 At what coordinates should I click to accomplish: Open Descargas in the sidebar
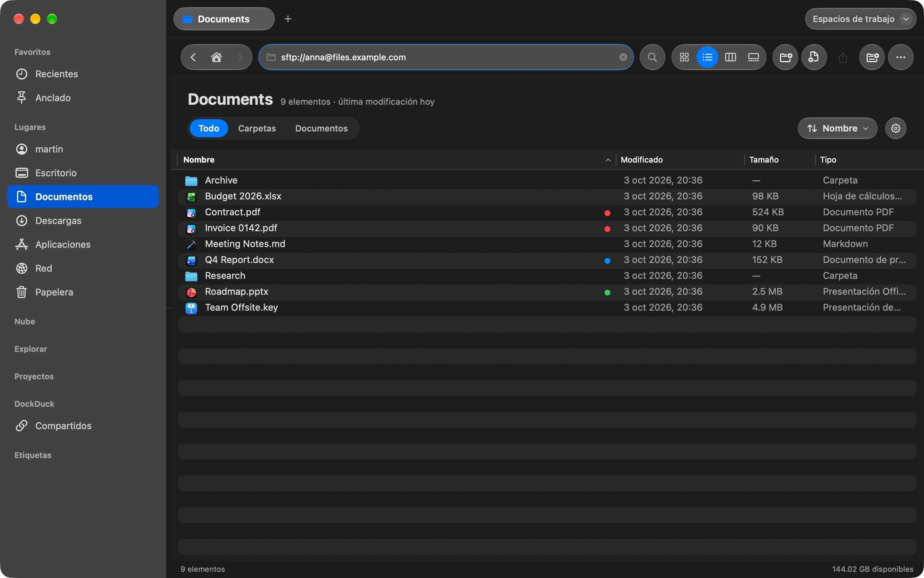[83, 221]
